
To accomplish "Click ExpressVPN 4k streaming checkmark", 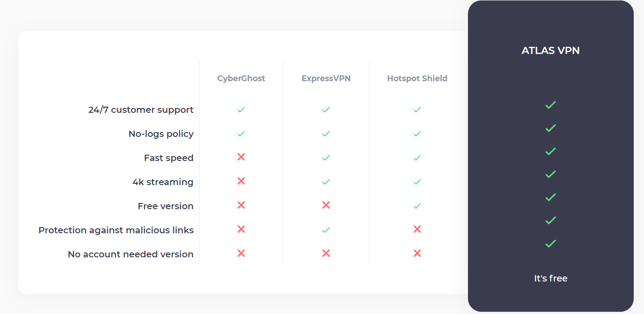I will pos(326,182).
